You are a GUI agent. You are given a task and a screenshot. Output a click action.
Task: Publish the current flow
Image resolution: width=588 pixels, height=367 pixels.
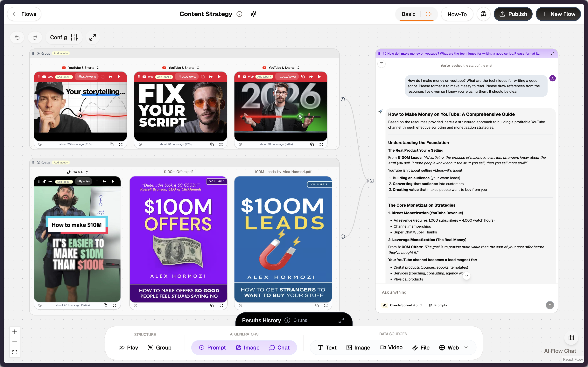[513, 14]
